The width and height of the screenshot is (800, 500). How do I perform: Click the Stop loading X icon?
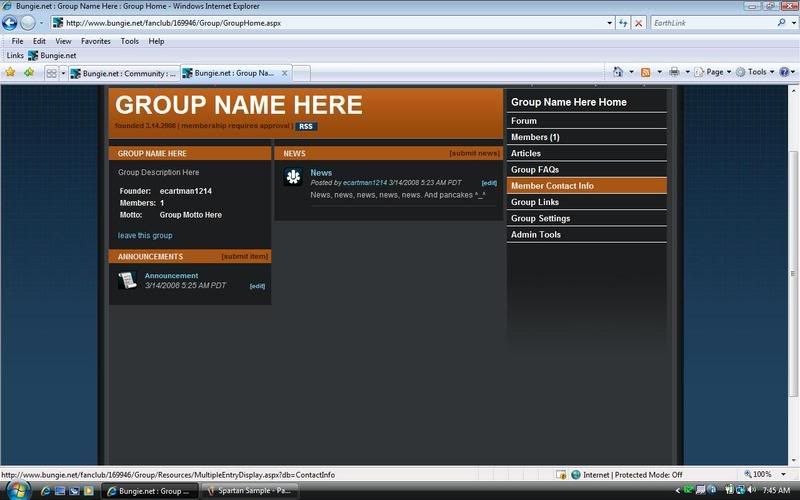click(x=639, y=22)
